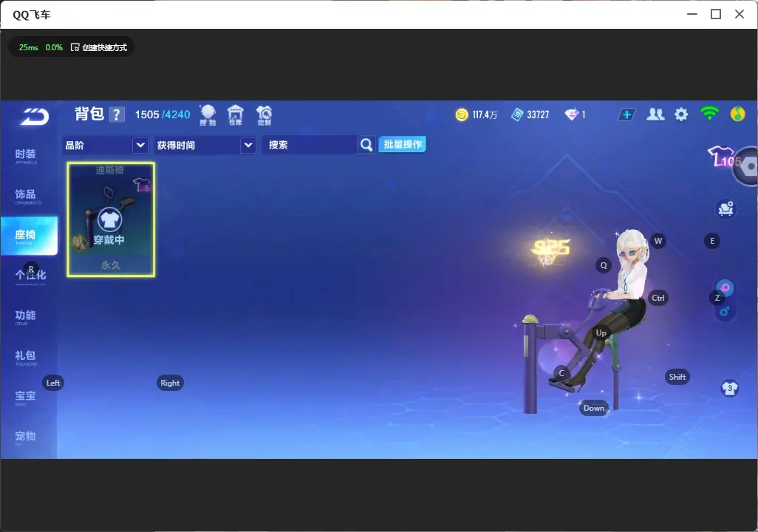Click the C key overlay button

tap(561, 373)
